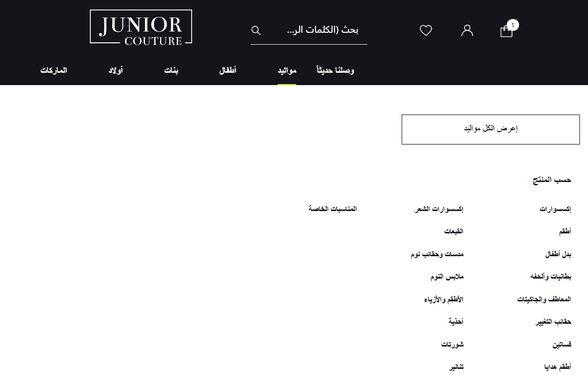Open the بطانيات وألحفه link
This screenshot has width=588, height=376.
pos(551,277)
